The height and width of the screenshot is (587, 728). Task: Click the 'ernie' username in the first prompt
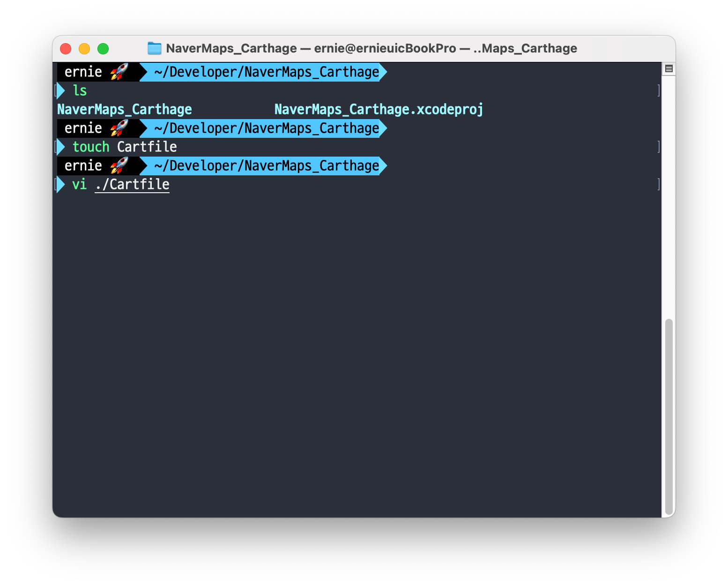[x=83, y=72]
